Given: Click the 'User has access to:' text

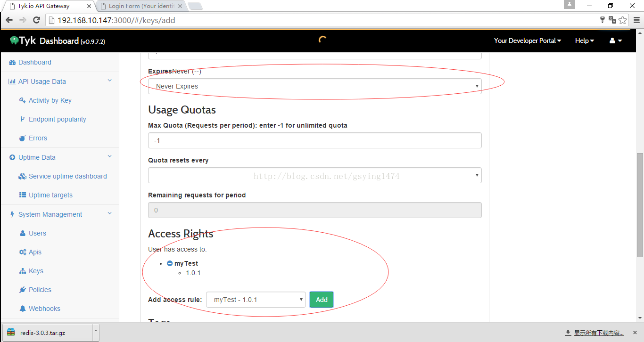Looking at the screenshot, I should (x=177, y=249).
